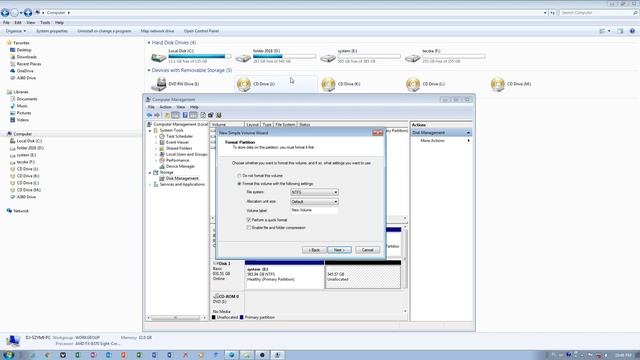
Task: Open system (E:) hard drive icon
Action: [328, 58]
